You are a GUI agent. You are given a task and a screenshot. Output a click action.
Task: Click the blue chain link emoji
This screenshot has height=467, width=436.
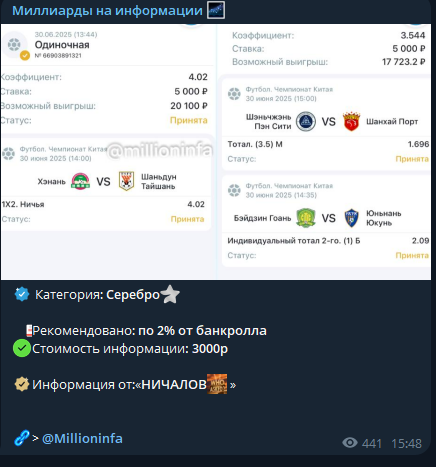click(22, 438)
